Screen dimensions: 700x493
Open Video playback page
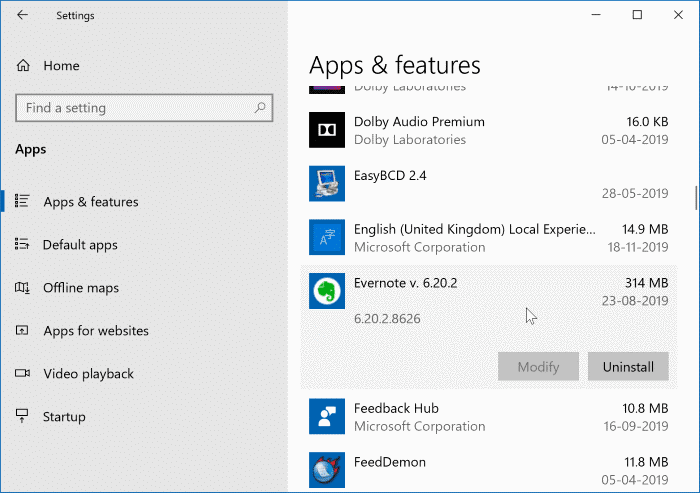coord(88,373)
